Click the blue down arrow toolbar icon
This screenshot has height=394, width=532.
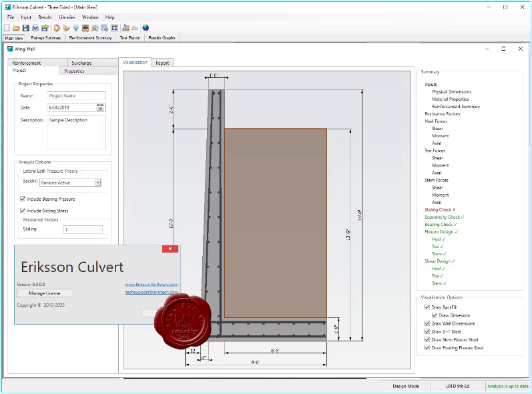(x=76, y=28)
